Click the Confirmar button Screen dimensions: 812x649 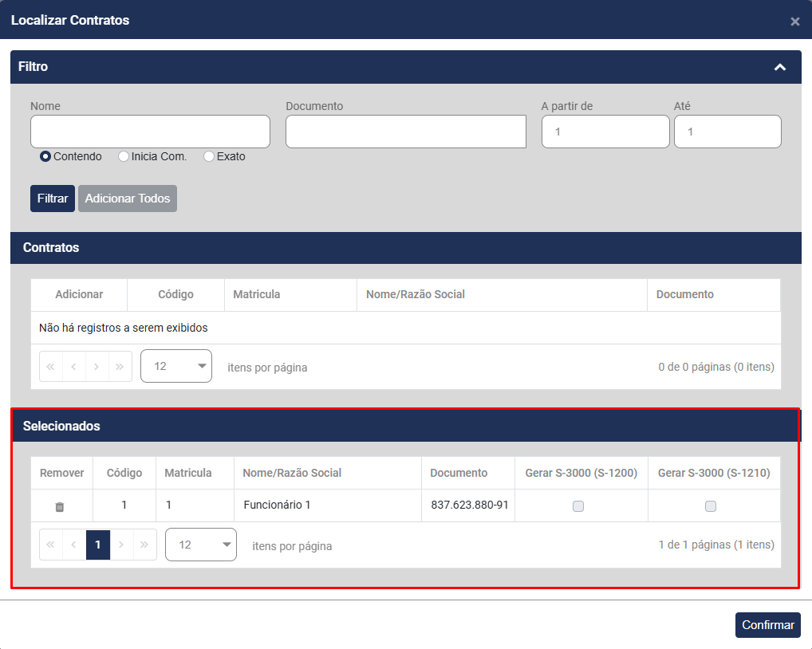tap(768, 625)
